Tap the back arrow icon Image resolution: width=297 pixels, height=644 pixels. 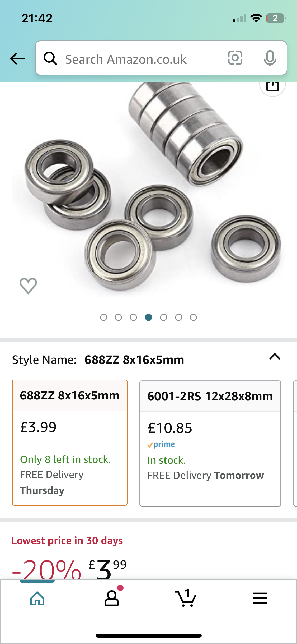(17, 58)
